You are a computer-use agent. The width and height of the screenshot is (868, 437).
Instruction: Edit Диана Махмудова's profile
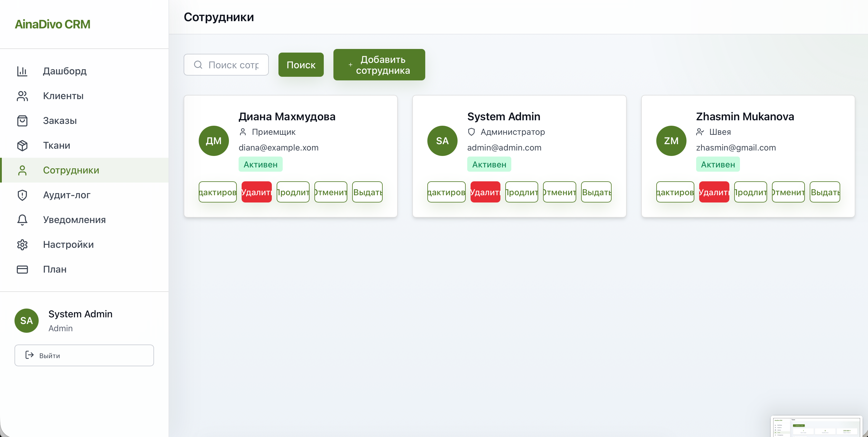(x=218, y=192)
